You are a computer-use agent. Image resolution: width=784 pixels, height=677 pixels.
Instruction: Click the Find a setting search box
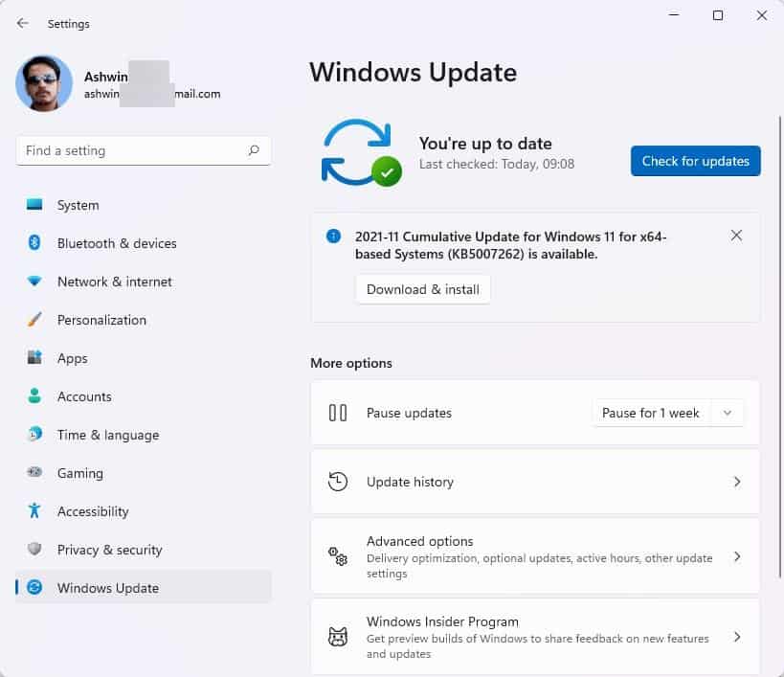[x=144, y=150]
